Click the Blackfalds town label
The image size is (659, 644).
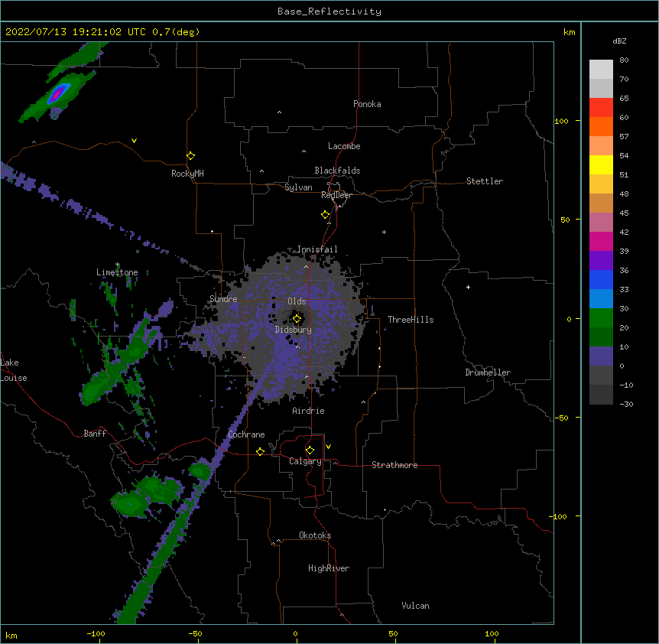click(337, 171)
